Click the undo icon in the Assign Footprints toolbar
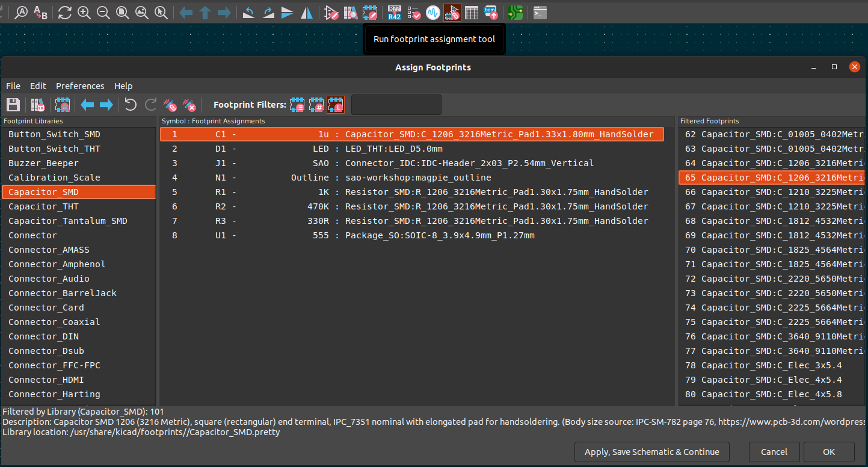 tap(131, 105)
